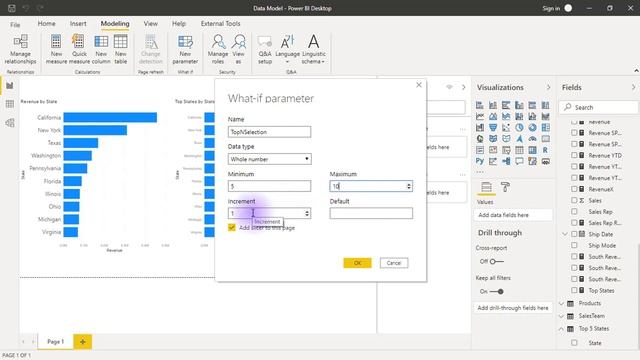The width and height of the screenshot is (640, 360).
Task: Switch to Report view in left sidebar
Action: 10,86
